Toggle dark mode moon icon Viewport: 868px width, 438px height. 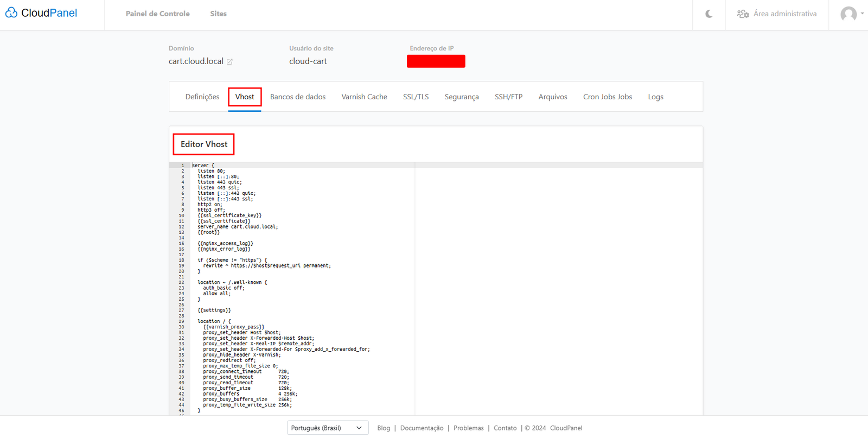[x=709, y=14]
